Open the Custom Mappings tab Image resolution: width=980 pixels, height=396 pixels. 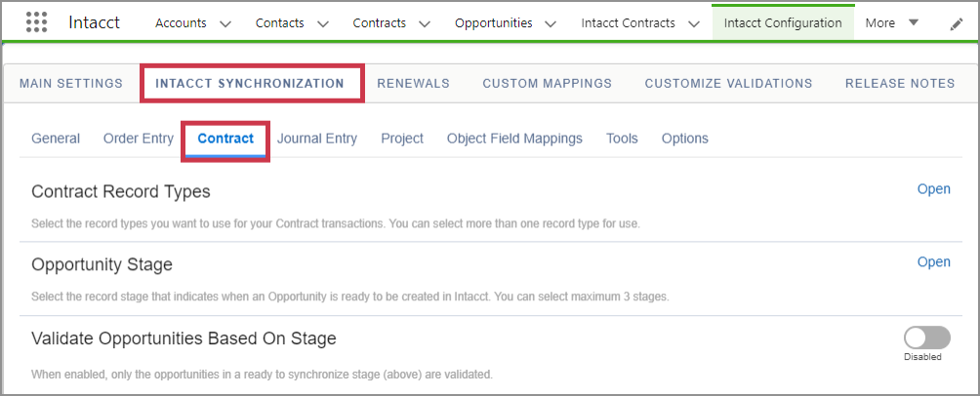[x=547, y=83]
